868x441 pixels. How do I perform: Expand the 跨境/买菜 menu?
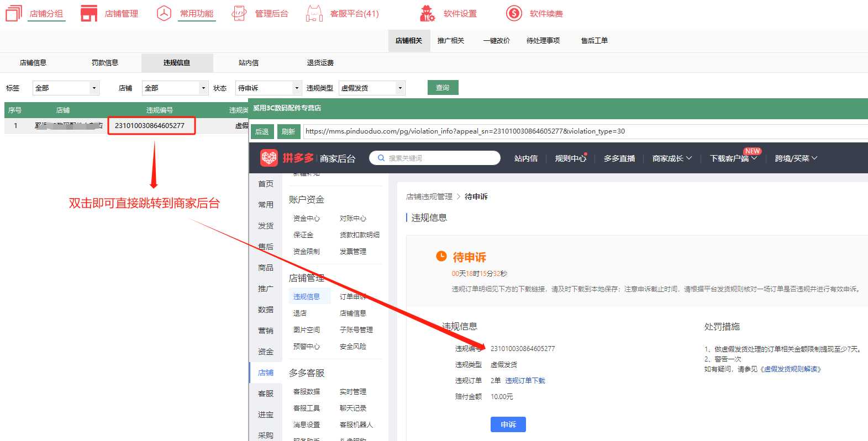796,158
